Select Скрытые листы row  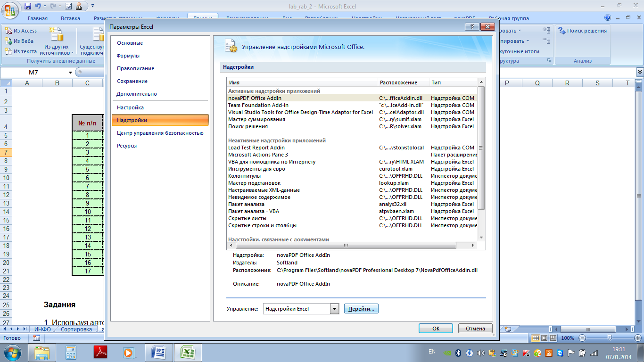click(352, 218)
